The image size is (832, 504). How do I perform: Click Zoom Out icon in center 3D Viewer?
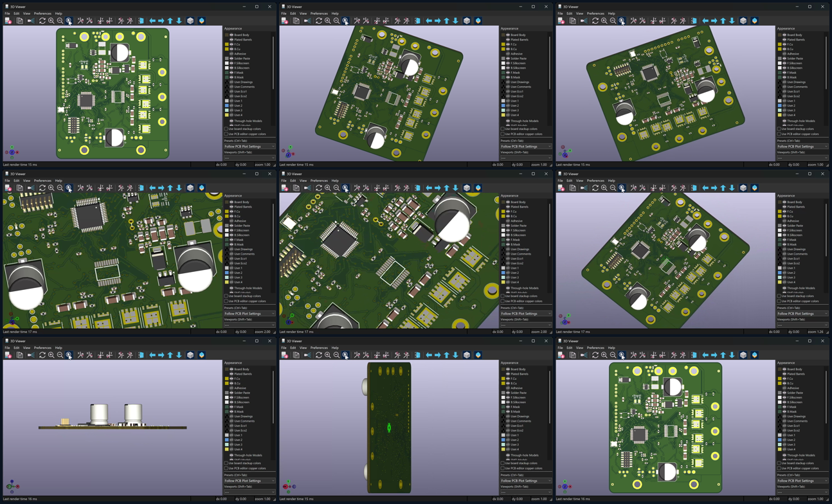click(336, 188)
